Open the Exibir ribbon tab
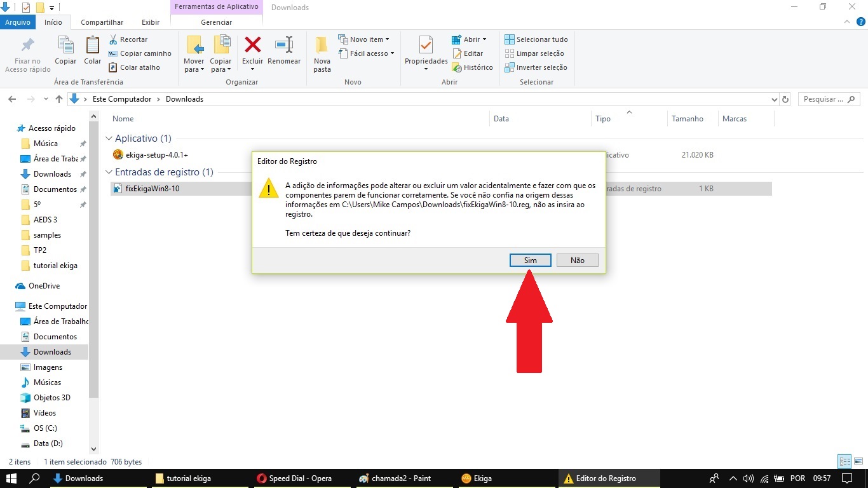868x488 pixels. 151,22
